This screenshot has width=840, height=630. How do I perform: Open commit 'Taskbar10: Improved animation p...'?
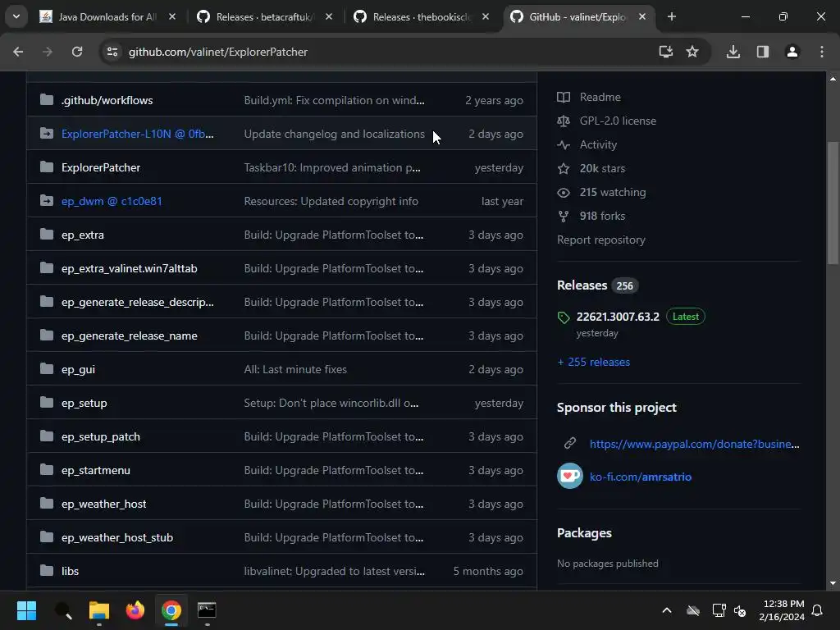pos(332,167)
